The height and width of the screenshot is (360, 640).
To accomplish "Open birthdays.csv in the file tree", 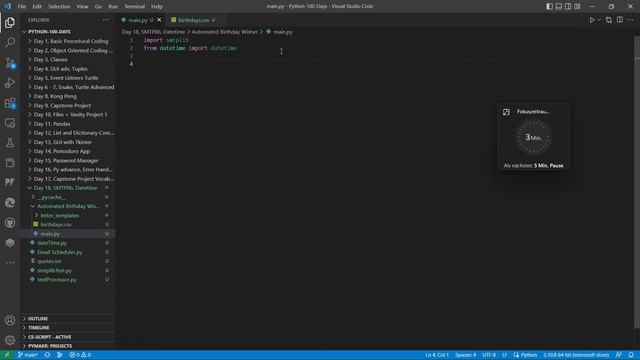I will click(68, 224).
